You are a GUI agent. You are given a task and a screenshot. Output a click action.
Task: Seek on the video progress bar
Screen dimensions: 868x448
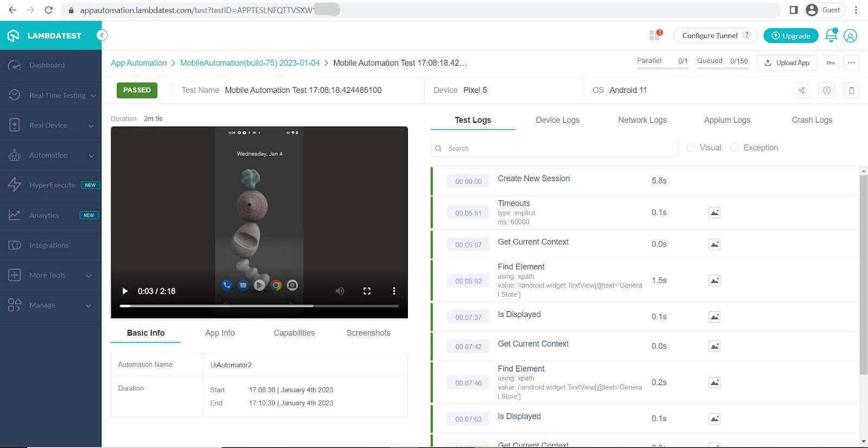pyautogui.click(x=259, y=306)
